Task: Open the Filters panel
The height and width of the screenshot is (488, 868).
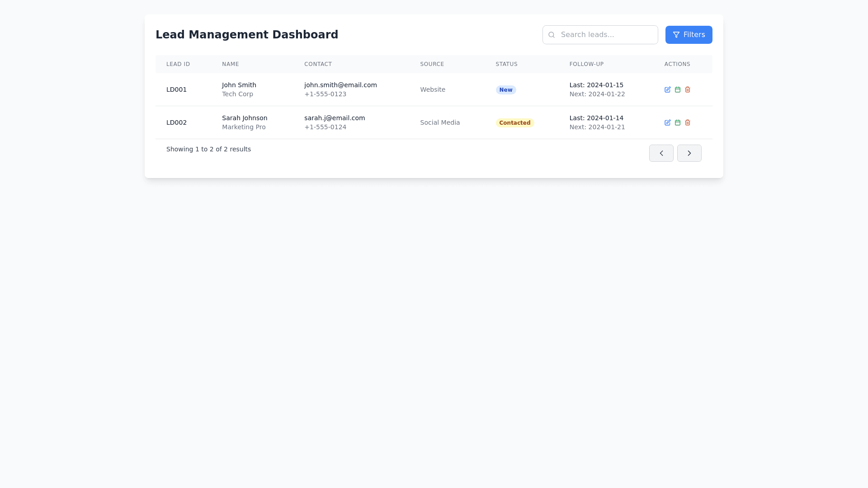Action: pyautogui.click(x=688, y=35)
